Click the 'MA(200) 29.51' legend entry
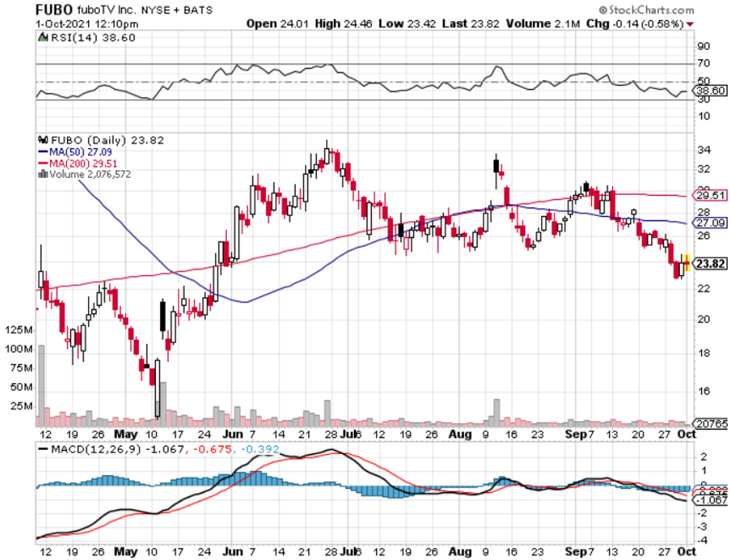This screenshot has height=560, width=730. tap(83, 163)
